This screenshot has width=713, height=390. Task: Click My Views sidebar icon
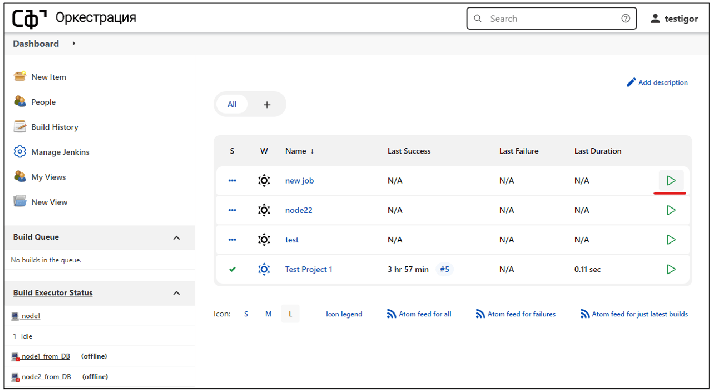(20, 176)
